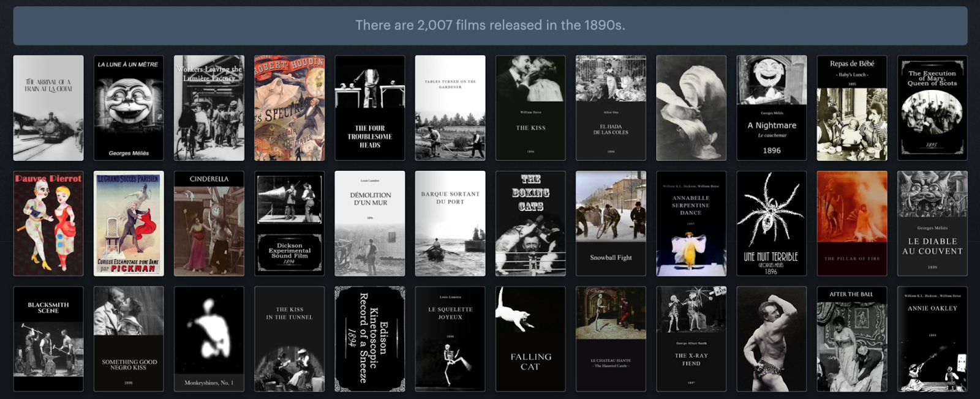This screenshot has height=399, width=980.
Task: Open Repas de Bébé poster
Action: click(852, 108)
